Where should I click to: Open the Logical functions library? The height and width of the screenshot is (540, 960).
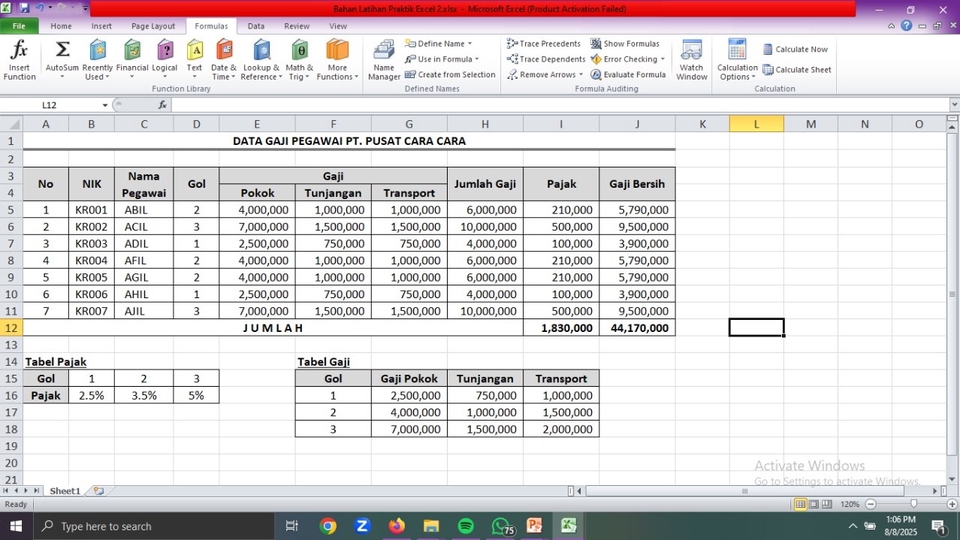point(164,59)
